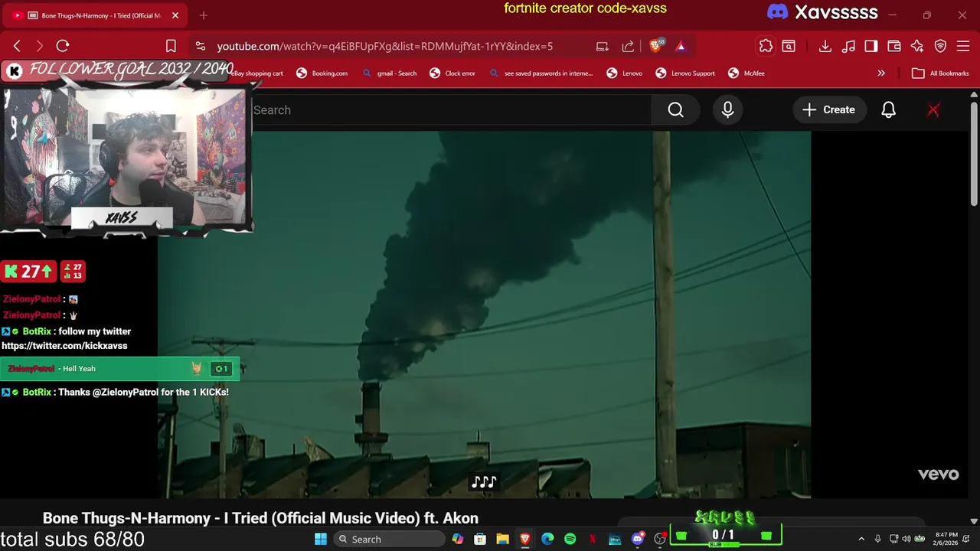This screenshot has height=551, width=980.
Task: Click taskbar Search box
Action: tap(388, 539)
